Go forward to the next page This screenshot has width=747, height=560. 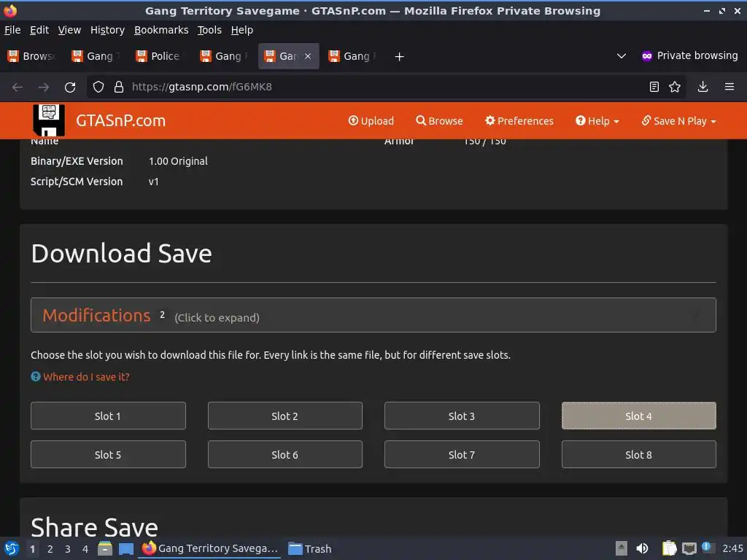[x=44, y=87]
